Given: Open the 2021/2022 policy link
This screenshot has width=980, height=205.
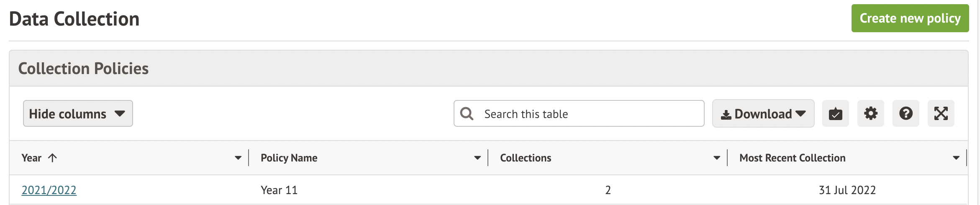Looking at the screenshot, I should (49, 190).
